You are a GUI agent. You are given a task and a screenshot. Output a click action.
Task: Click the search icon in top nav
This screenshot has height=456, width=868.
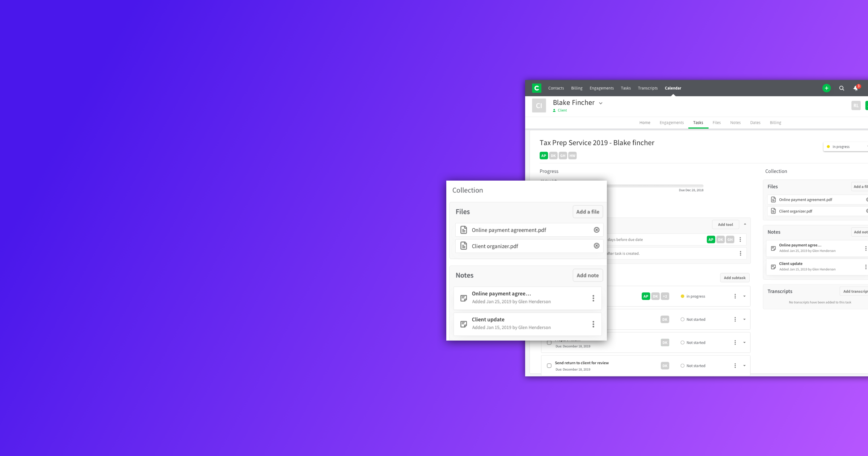tap(842, 88)
